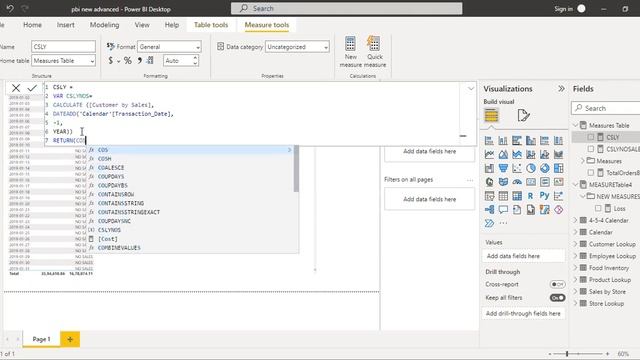This screenshot has height=360, width=640.
Task: Select the Donut chart visual
Action: pyautogui.click(x=544, y=168)
